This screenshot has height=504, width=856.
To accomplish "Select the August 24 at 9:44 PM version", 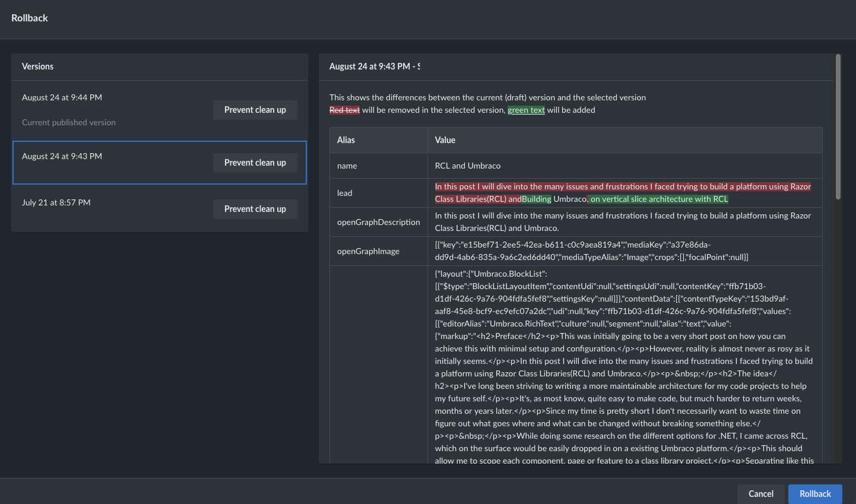I will [62, 97].
